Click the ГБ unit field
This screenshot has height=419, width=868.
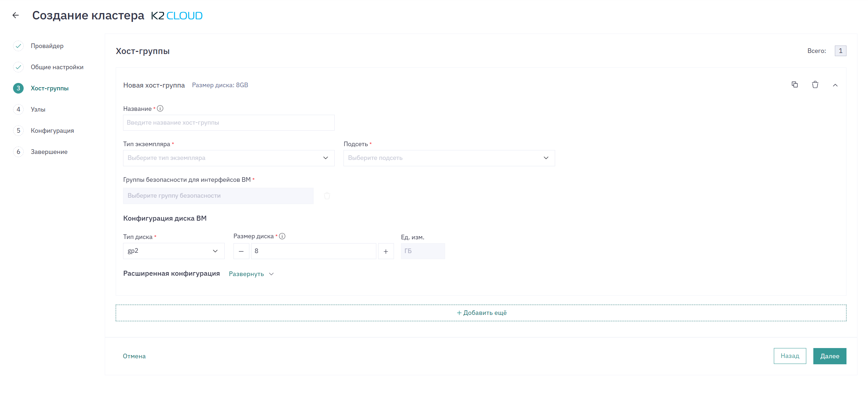[x=423, y=251]
